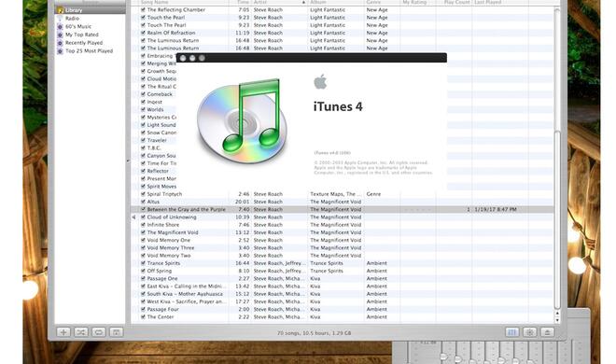Uncheck the Worlds checkbox
Screen dimensions: 616x364
[143, 109]
